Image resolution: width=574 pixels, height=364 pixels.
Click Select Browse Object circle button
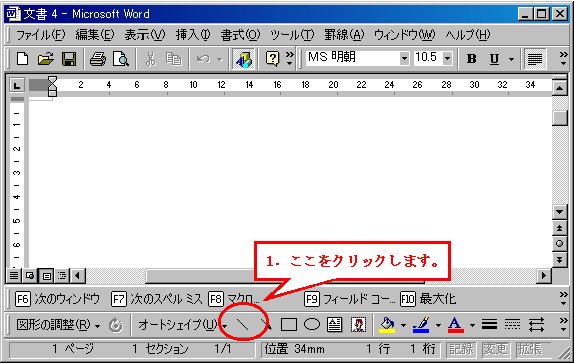tap(559, 244)
